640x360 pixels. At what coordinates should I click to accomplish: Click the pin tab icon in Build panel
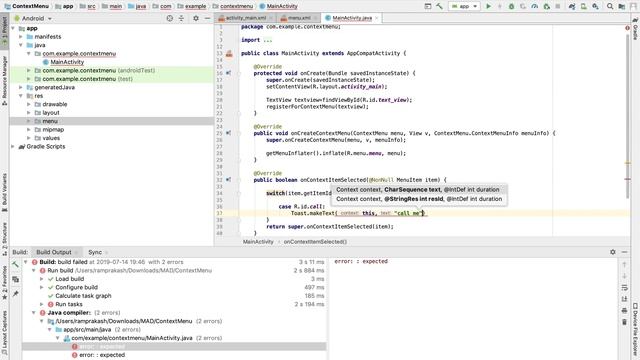click(16, 293)
